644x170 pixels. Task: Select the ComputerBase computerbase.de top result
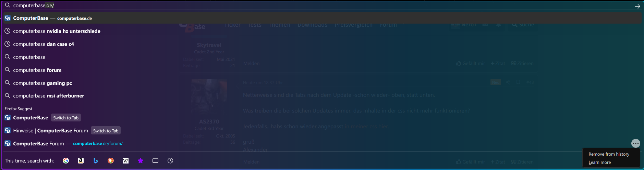tap(322, 18)
